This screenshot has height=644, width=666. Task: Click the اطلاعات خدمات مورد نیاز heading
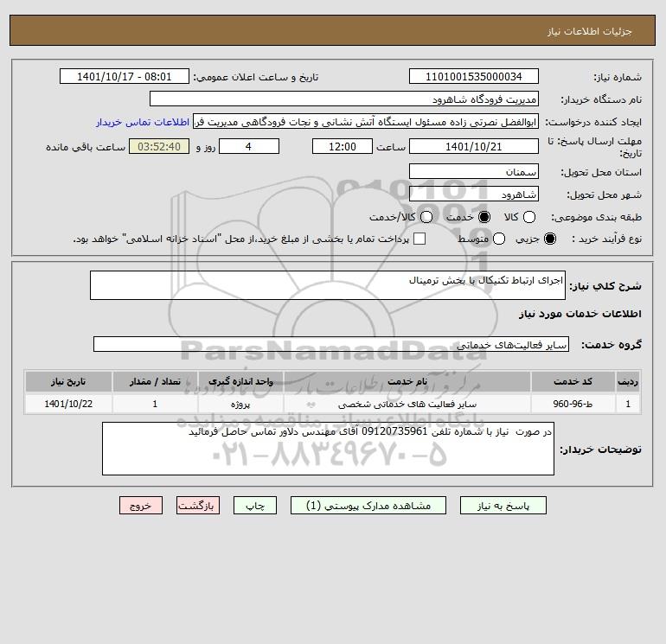pyautogui.click(x=580, y=314)
